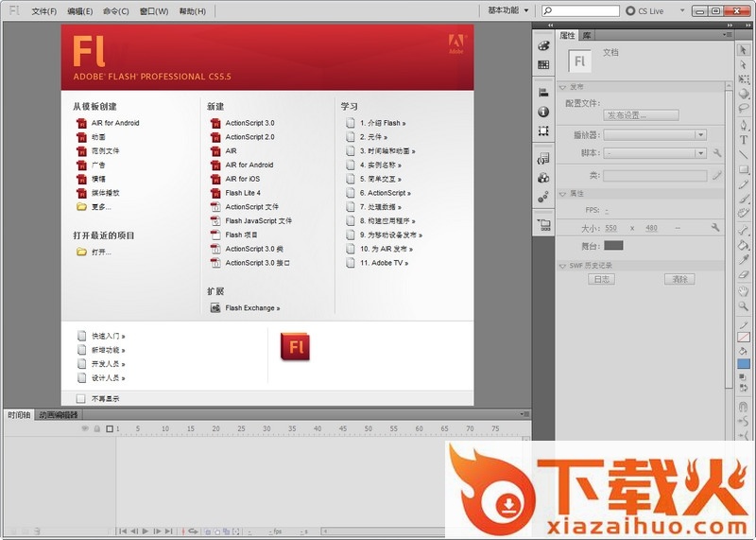The height and width of the screenshot is (540, 756).
Task: Open the Swatches panel icon
Action: point(543,64)
